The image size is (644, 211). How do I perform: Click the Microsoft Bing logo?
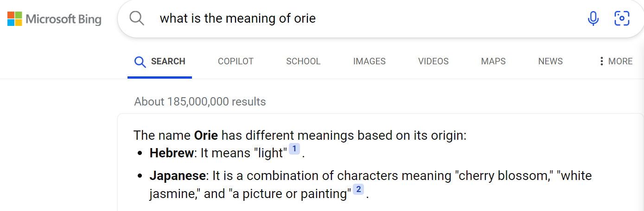54,19
